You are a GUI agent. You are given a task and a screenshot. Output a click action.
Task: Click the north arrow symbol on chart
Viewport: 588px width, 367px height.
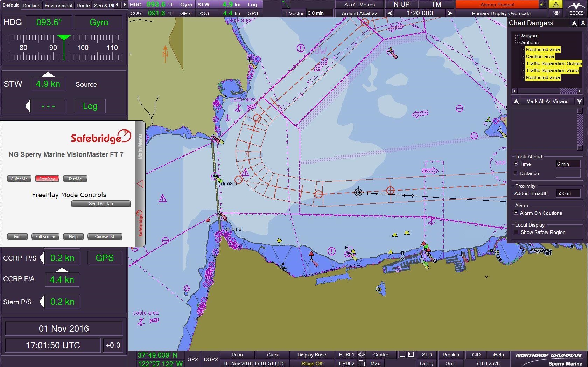tap(166, 54)
